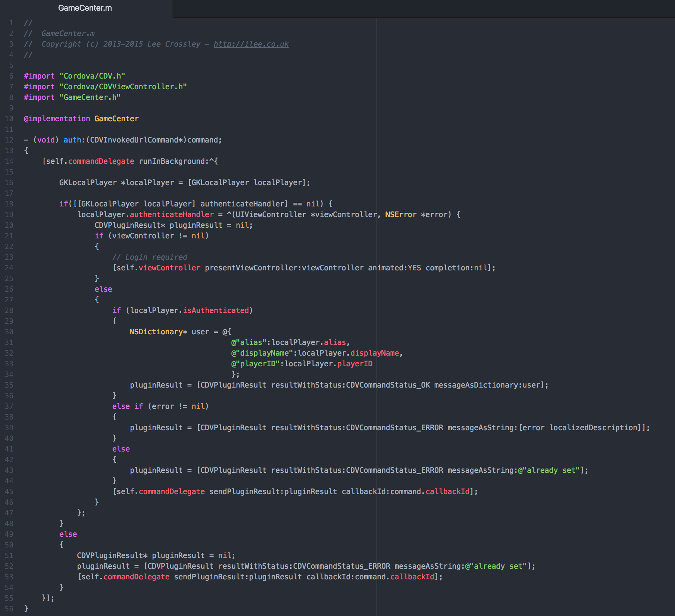Screen dimensions: 675x616
Task: Click the isAuthenticated check on line 28
Action: click(217, 310)
